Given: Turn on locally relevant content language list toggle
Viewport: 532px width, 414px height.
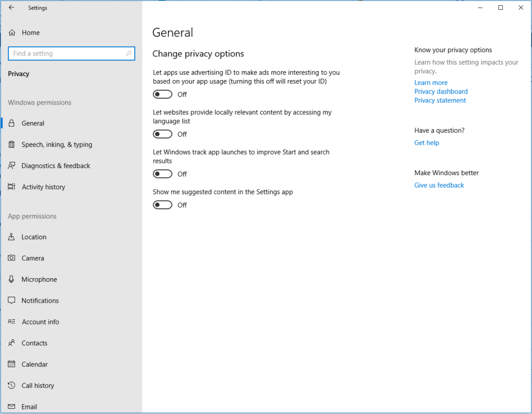Looking at the screenshot, I should click(x=163, y=134).
